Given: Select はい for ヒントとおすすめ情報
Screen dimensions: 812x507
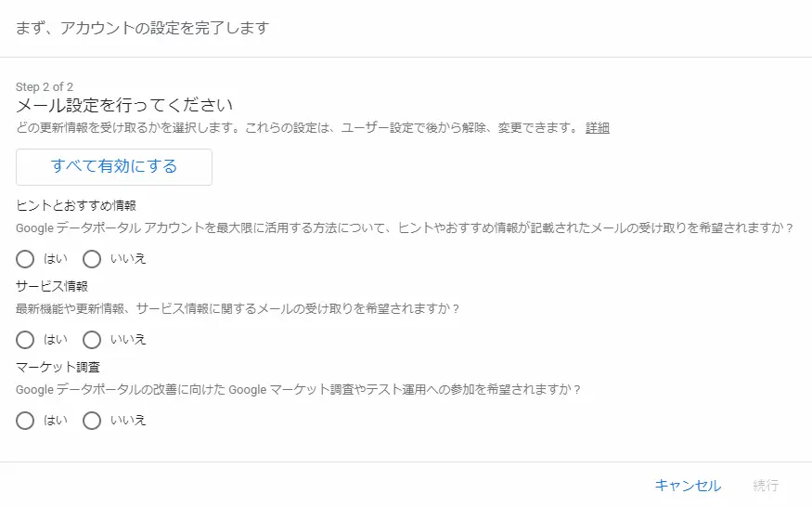Looking at the screenshot, I should (26, 258).
